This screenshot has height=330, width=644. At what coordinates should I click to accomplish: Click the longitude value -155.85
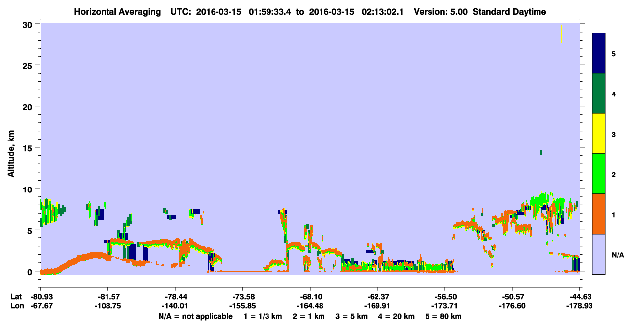click(243, 306)
